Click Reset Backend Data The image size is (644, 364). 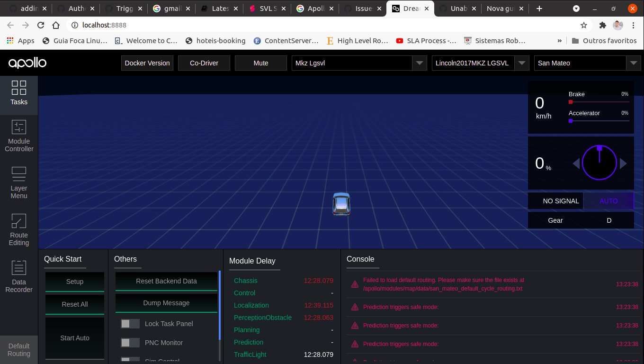(166, 281)
